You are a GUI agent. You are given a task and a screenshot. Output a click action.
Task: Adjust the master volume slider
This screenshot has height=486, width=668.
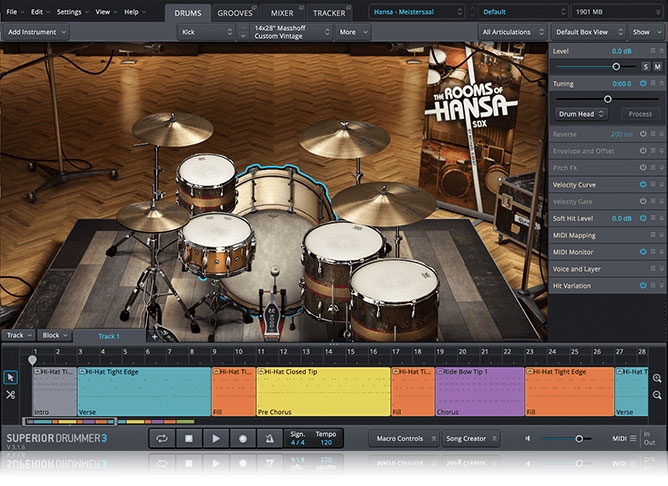point(578,438)
